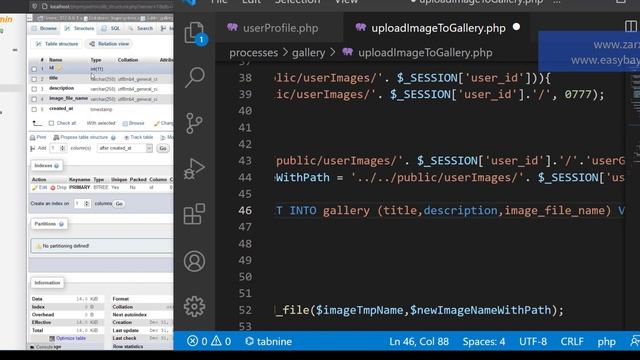Viewport: 640px width, 360px height.
Task: Click the PHP elephant icon on userProfile.php tab
Action: pos(233,27)
